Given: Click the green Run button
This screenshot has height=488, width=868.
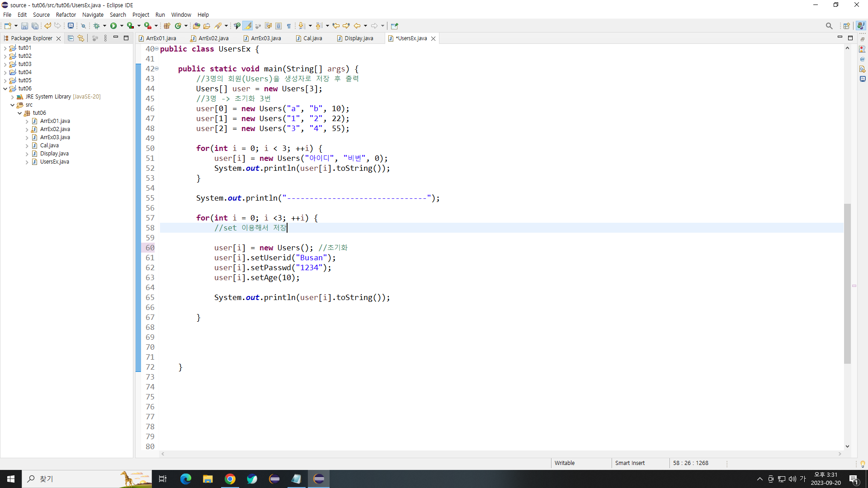Looking at the screenshot, I should (113, 26).
